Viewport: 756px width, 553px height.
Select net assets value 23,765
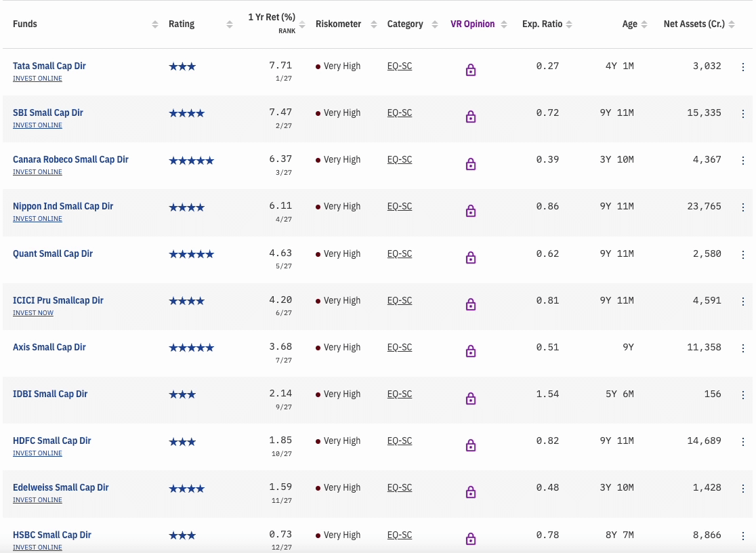click(x=704, y=207)
